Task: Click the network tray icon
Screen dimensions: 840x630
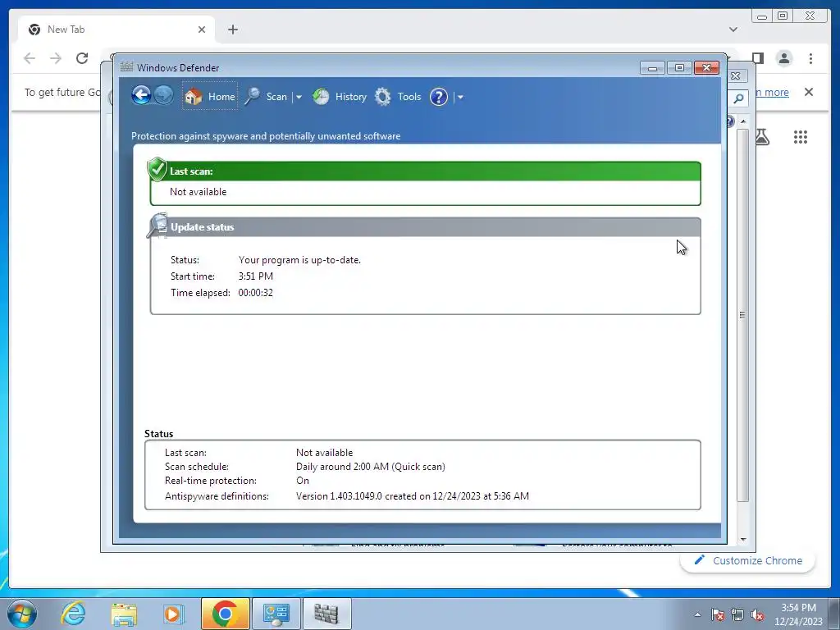Action: [x=737, y=614]
